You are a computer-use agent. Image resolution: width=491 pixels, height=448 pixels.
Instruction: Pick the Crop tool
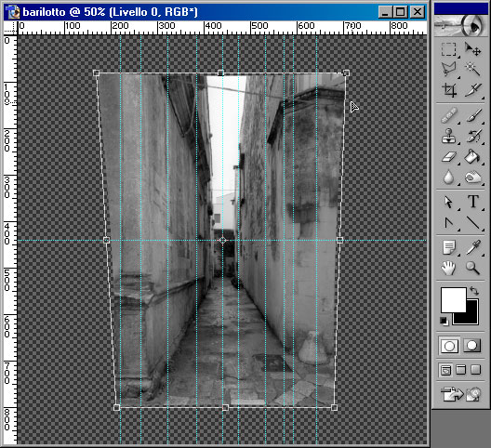(x=449, y=90)
